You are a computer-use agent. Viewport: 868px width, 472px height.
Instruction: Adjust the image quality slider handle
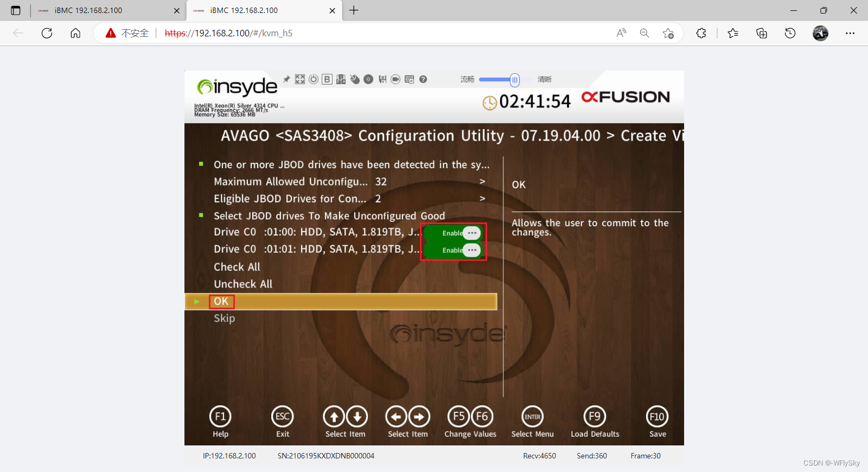tap(514, 80)
